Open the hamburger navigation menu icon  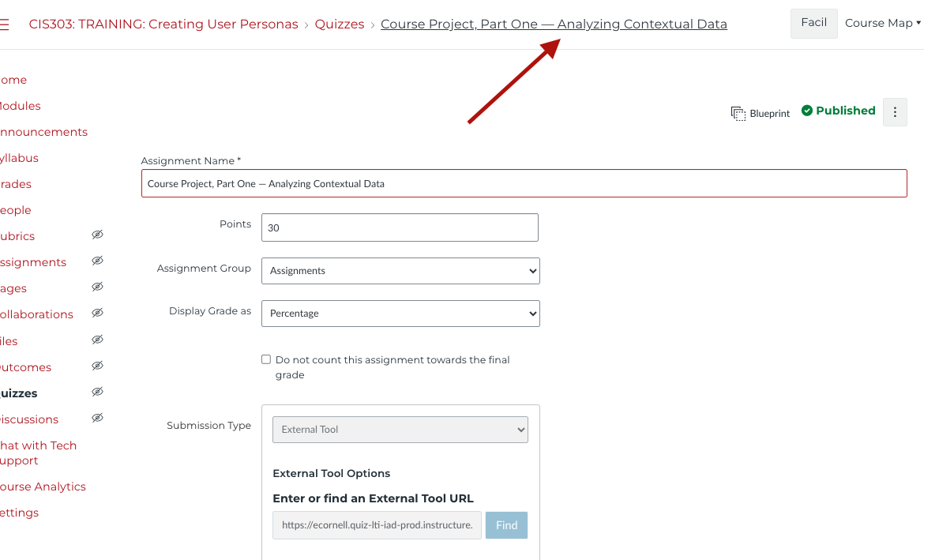[x=4, y=24]
